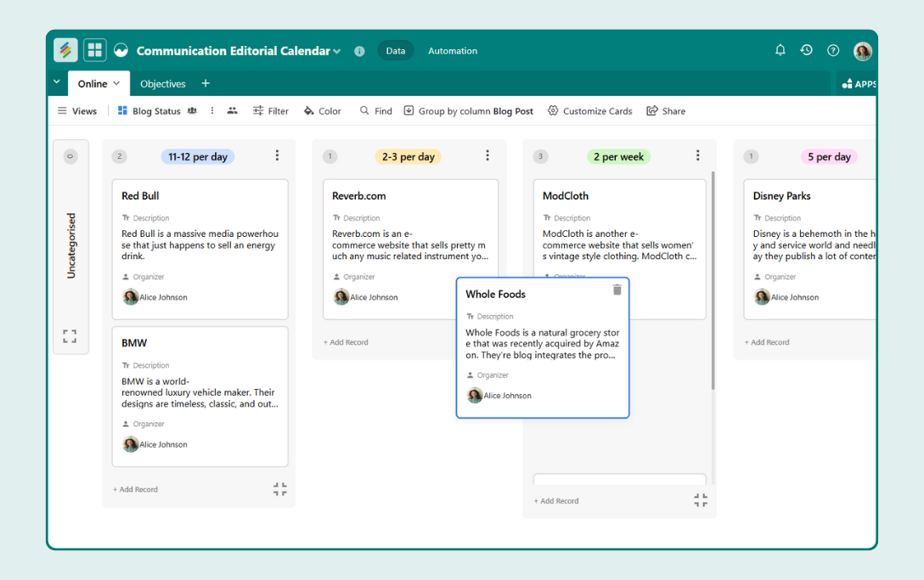Viewport: 924px width, 580px height.
Task: Add Record in 5 per day column
Action: tap(767, 342)
